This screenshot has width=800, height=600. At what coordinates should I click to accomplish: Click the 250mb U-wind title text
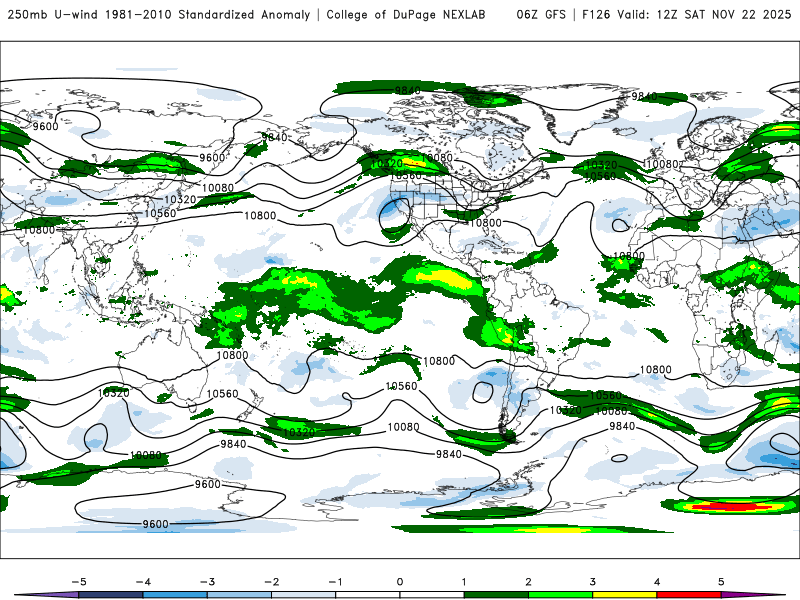click(53, 14)
